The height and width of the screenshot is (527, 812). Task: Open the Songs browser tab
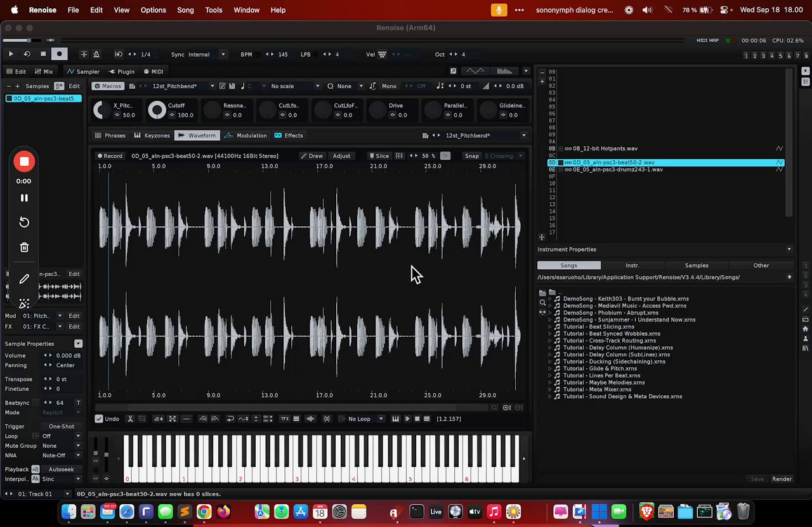click(569, 266)
